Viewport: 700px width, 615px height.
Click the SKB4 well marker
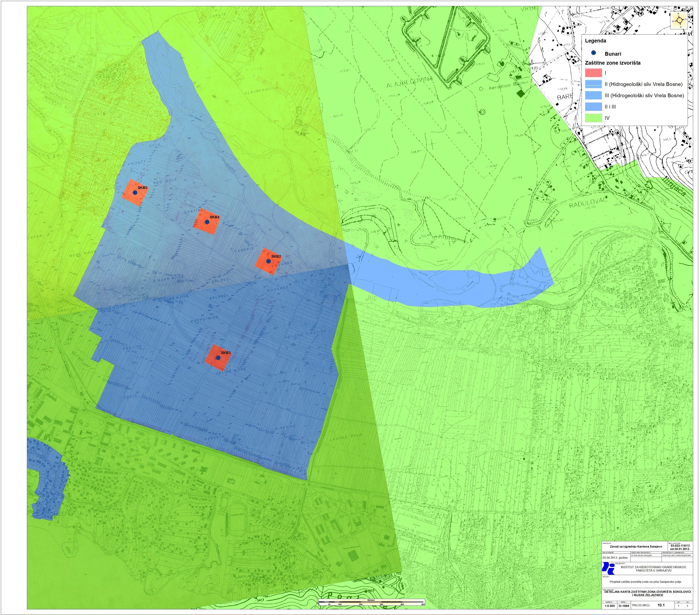[207, 222]
